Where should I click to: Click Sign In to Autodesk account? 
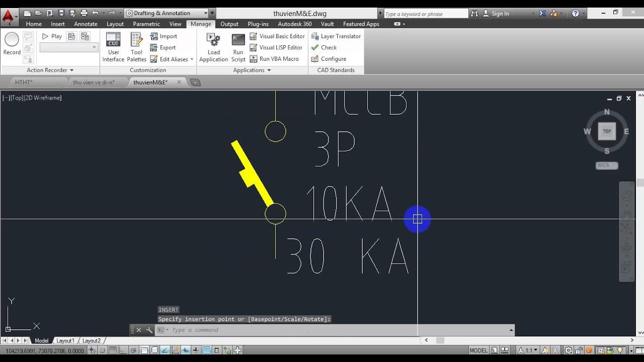496,14
